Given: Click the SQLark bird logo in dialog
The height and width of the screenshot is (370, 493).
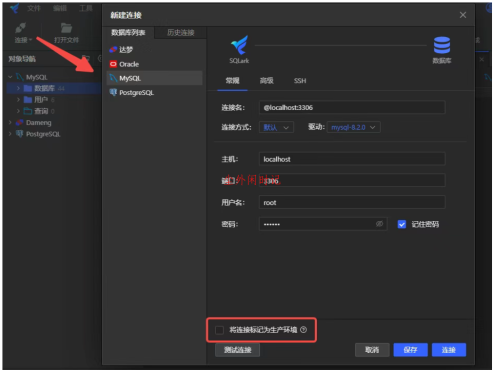Looking at the screenshot, I should [239, 45].
